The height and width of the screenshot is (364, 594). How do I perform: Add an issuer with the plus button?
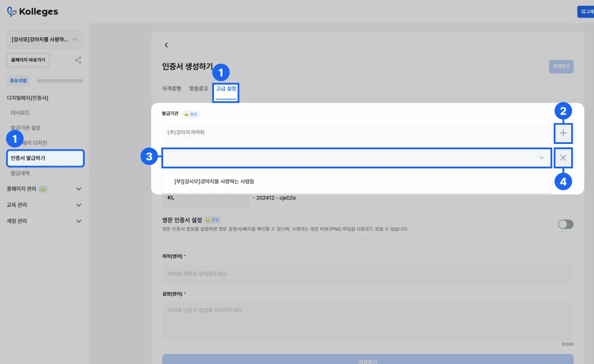[563, 133]
